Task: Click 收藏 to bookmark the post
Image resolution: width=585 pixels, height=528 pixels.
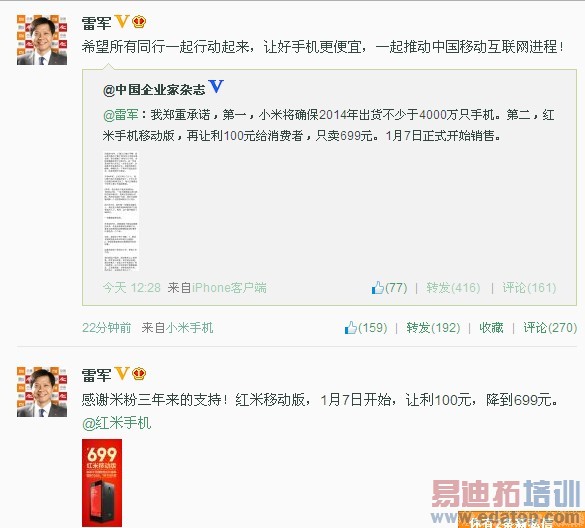Action: point(491,328)
